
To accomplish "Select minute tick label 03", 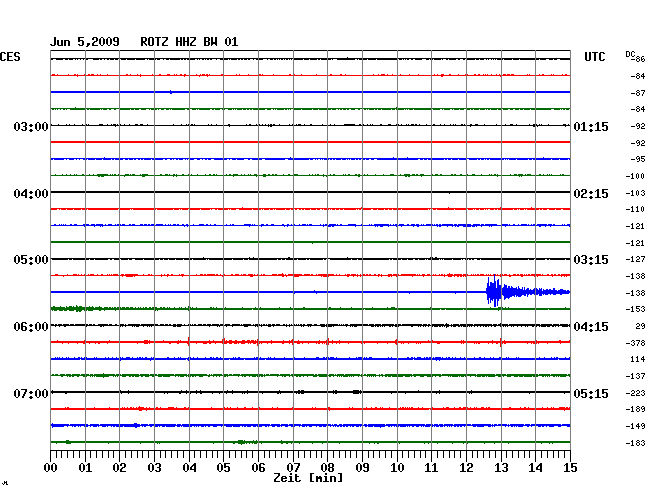I will point(154,467).
